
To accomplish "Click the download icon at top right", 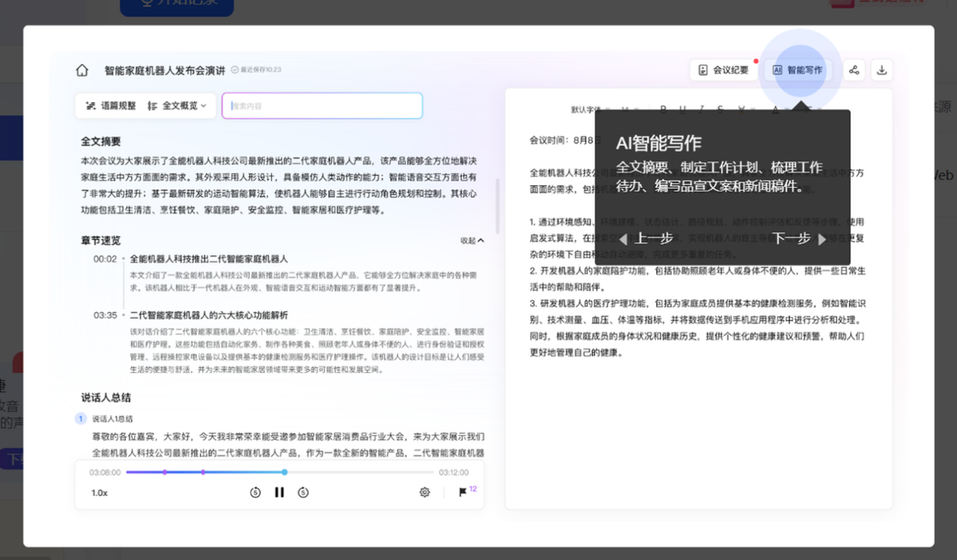I will point(881,70).
